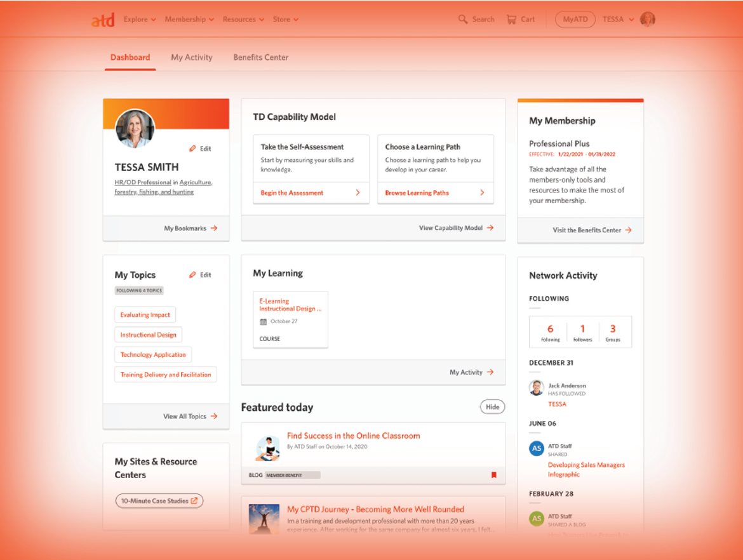Click the atd logo
Screen dimensions: 743x560
pyautogui.click(x=103, y=20)
